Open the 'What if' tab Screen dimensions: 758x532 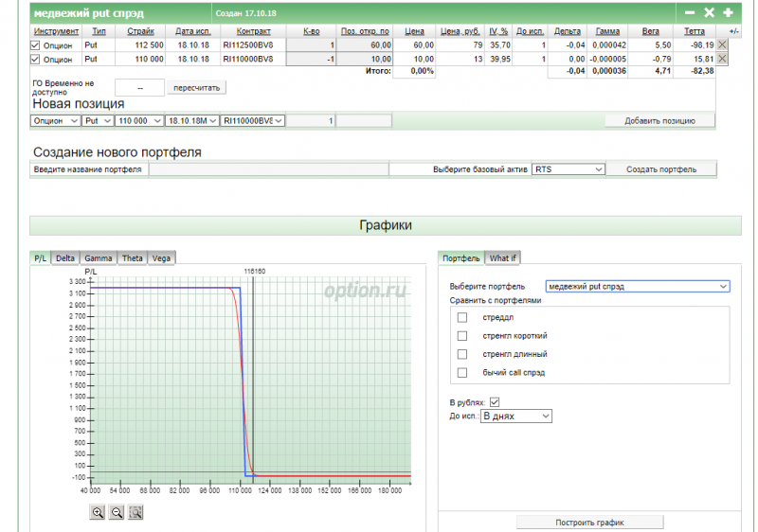tap(503, 257)
